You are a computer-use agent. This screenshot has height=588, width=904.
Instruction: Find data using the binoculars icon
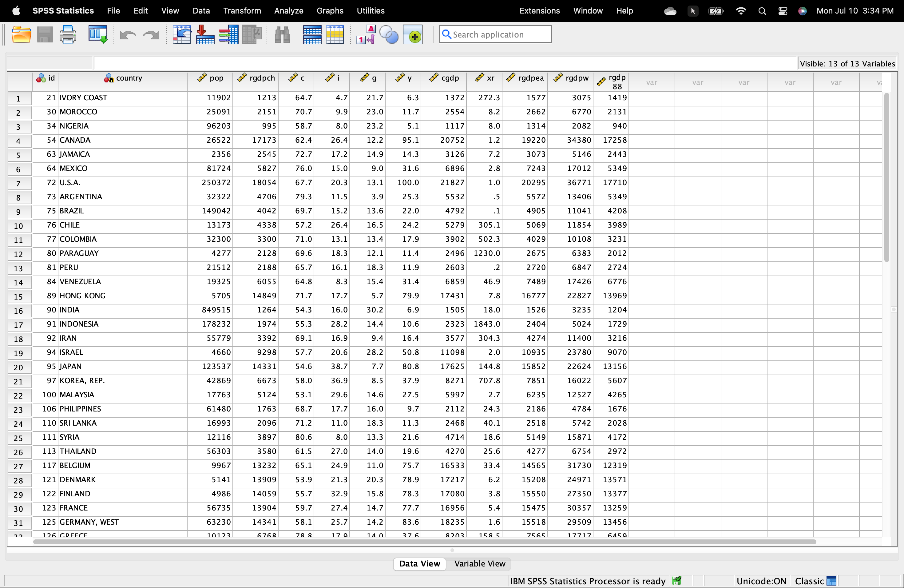[282, 34]
